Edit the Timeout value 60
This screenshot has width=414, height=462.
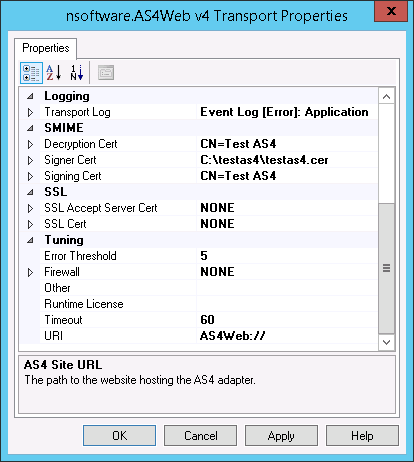coord(207,320)
